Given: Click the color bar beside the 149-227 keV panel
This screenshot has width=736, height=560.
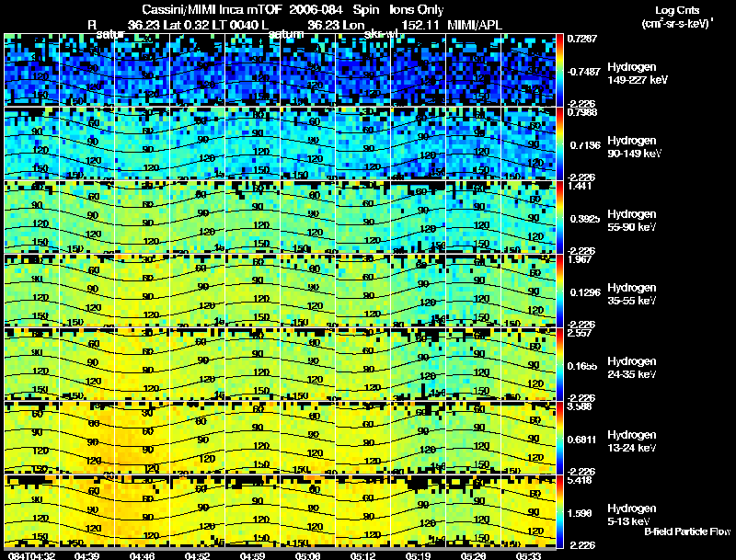Looking at the screenshot, I should point(559,70).
